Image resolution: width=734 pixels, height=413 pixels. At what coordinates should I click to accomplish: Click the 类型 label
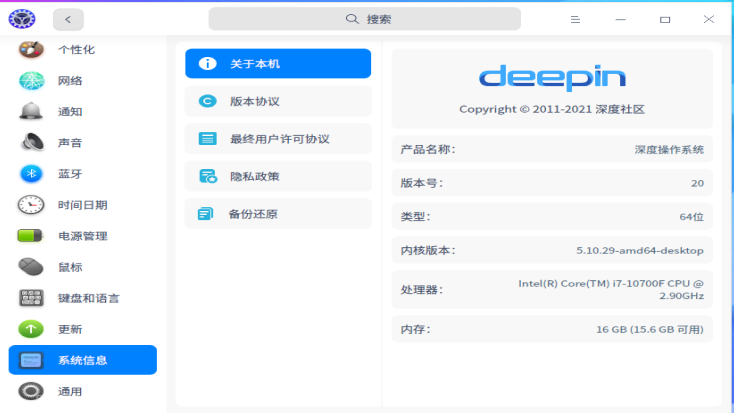pyautogui.click(x=415, y=217)
